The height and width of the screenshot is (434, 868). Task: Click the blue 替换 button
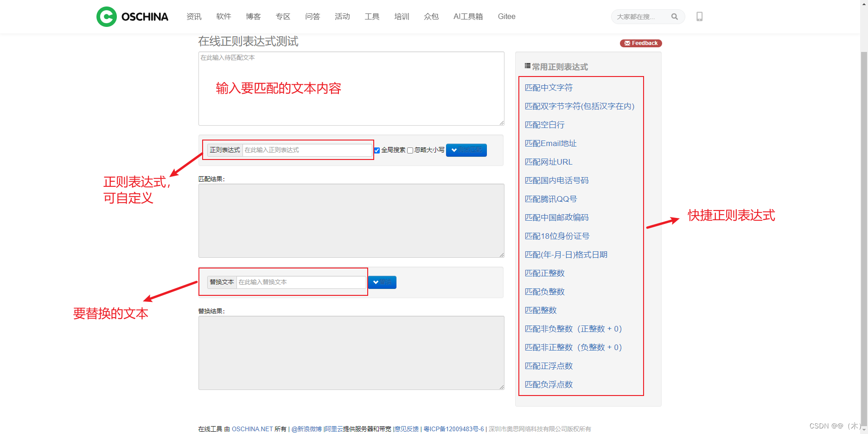382,282
